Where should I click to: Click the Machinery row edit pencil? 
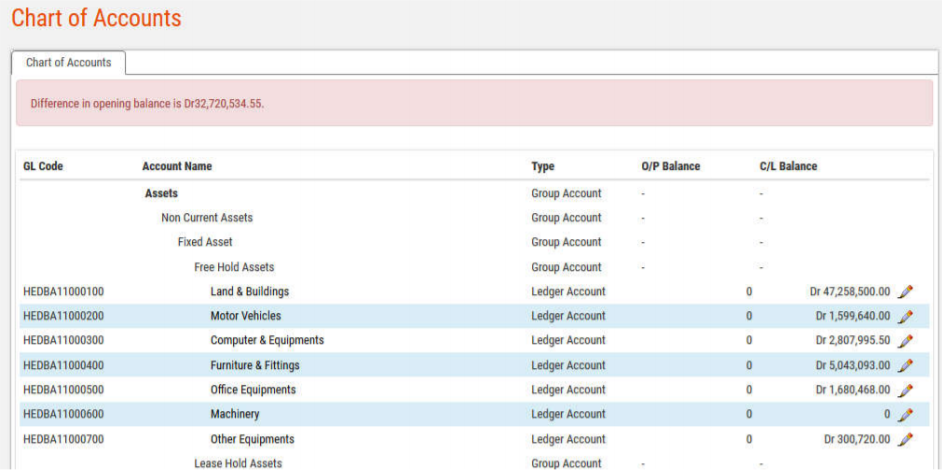point(905,415)
